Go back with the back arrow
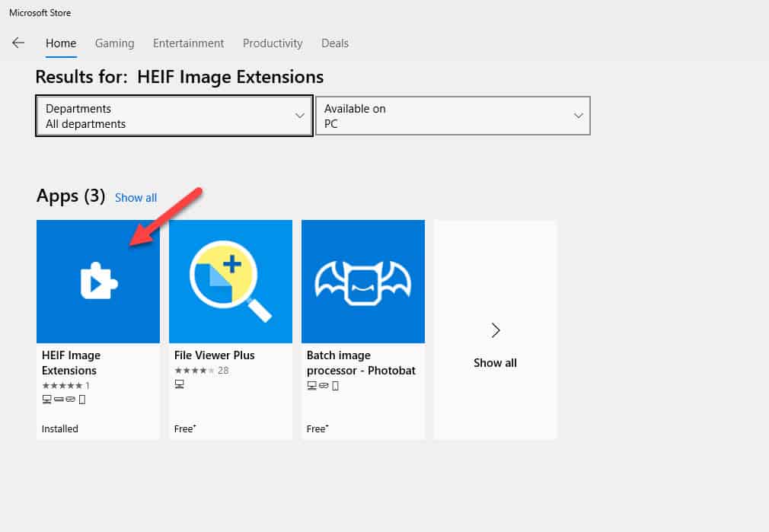The width and height of the screenshot is (769, 532). click(18, 43)
